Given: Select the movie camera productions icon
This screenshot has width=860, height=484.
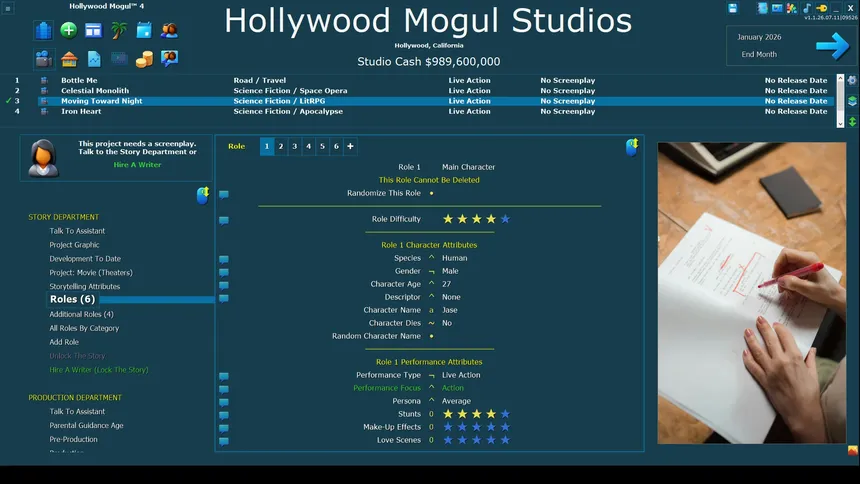Looking at the screenshot, I should [x=43, y=59].
